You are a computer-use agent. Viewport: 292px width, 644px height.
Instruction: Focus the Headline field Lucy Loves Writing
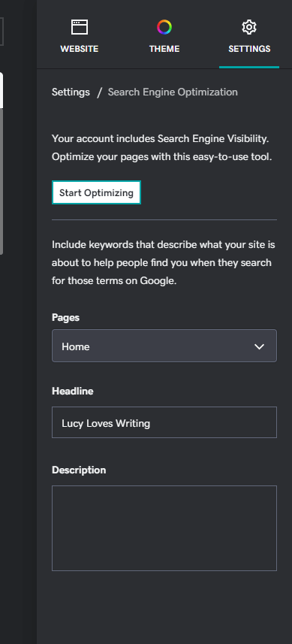164,422
